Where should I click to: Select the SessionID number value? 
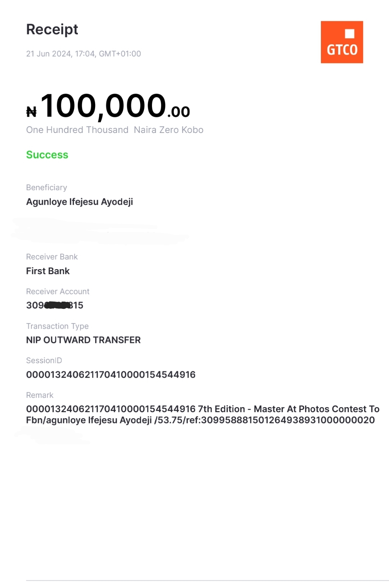[x=111, y=375]
